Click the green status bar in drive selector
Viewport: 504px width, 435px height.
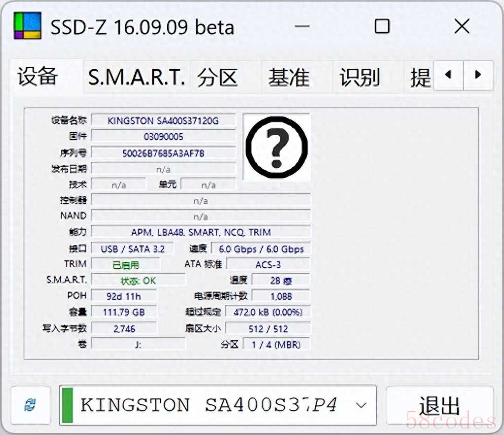pyautogui.click(x=68, y=405)
